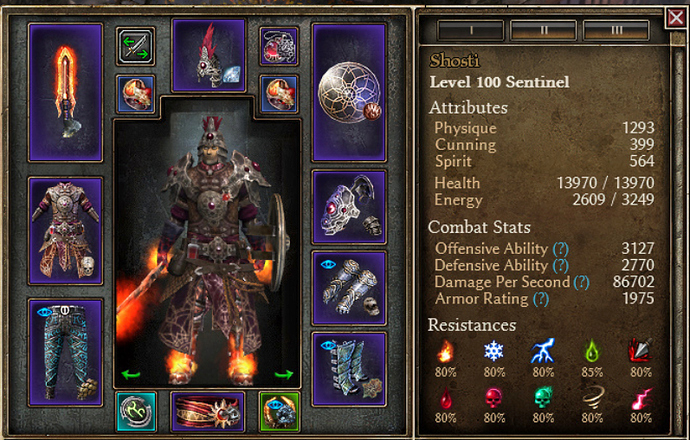Select the round shield off-hand slot

point(349,92)
